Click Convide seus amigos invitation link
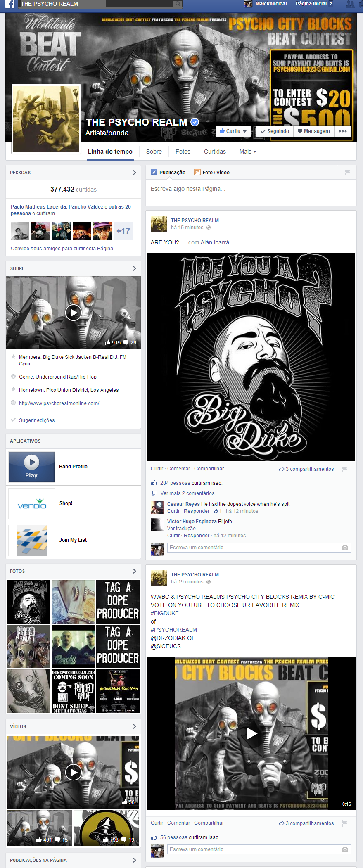363x868 pixels. pyautogui.click(x=62, y=249)
